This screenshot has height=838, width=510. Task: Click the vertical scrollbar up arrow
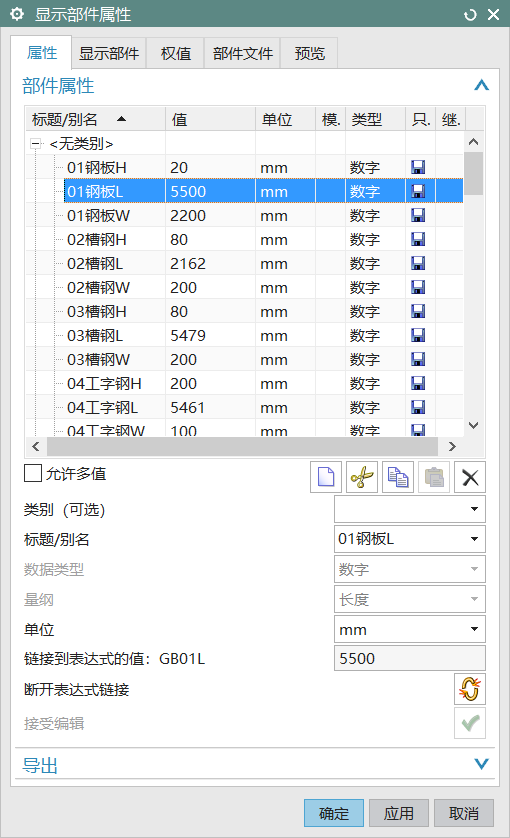pyautogui.click(x=474, y=142)
